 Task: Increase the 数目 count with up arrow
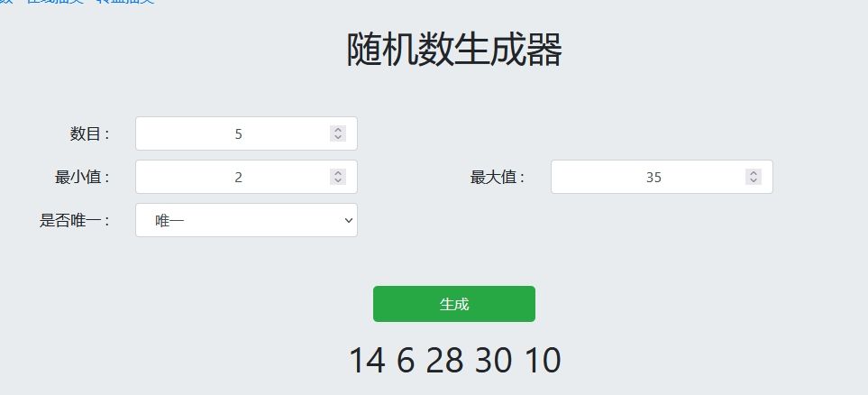click(338, 130)
